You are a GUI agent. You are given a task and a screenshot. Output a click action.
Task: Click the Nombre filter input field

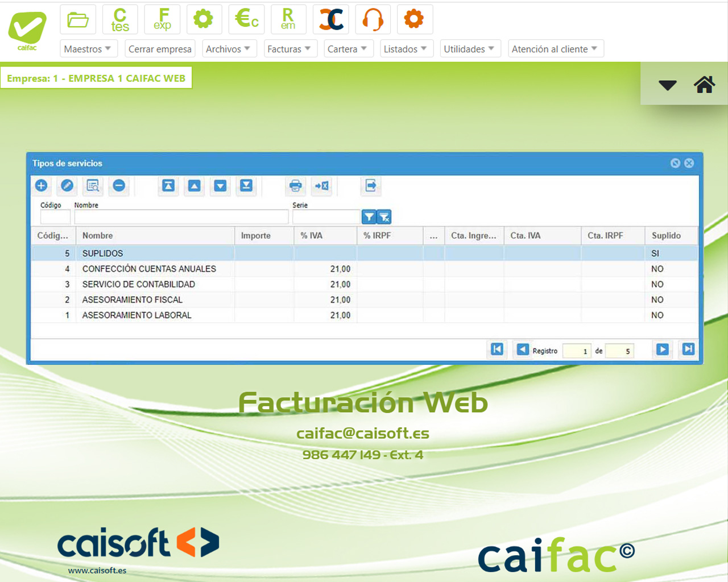coord(181,217)
